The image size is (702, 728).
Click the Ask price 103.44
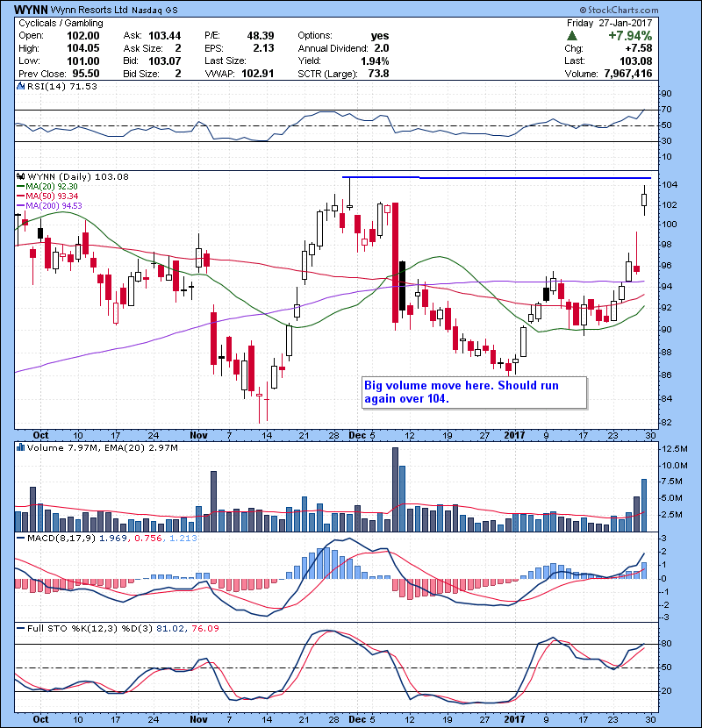click(x=165, y=36)
